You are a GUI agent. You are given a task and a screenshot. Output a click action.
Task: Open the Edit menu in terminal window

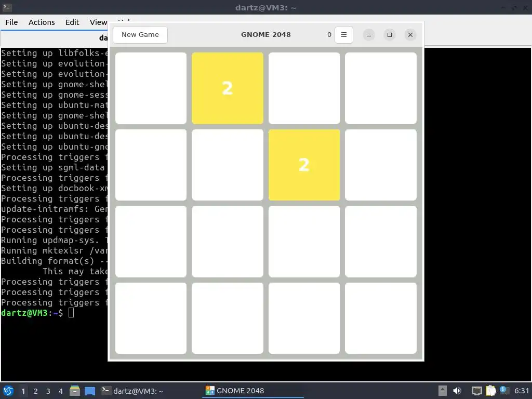pyautogui.click(x=72, y=22)
